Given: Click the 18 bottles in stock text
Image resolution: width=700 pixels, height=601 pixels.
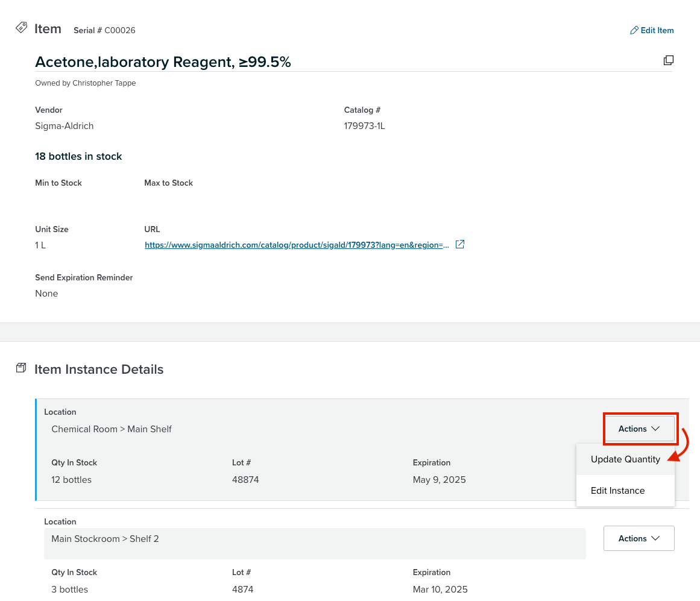Looking at the screenshot, I should click(x=78, y=156).
